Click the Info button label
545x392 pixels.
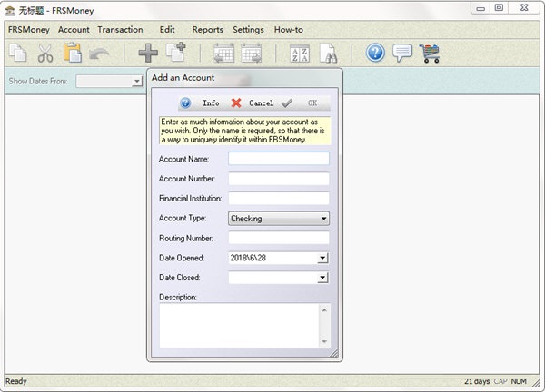[211, 103]
